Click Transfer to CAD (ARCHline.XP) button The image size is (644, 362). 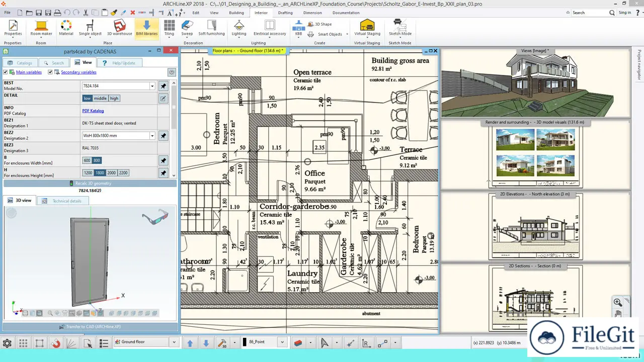[91, 326]
